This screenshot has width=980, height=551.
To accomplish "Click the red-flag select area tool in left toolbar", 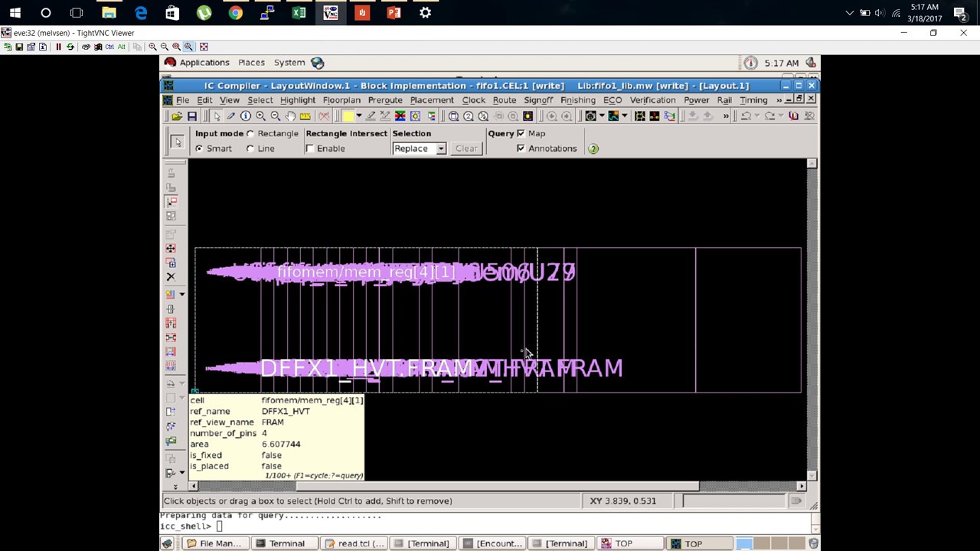I will point(171,202).
